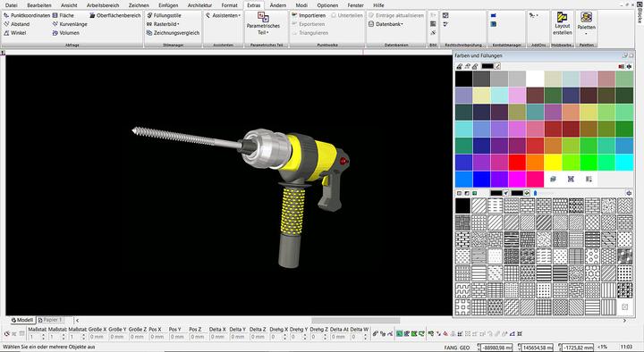Expand the Datenbank dropdown
644x352 pixels.
[386, 24]
